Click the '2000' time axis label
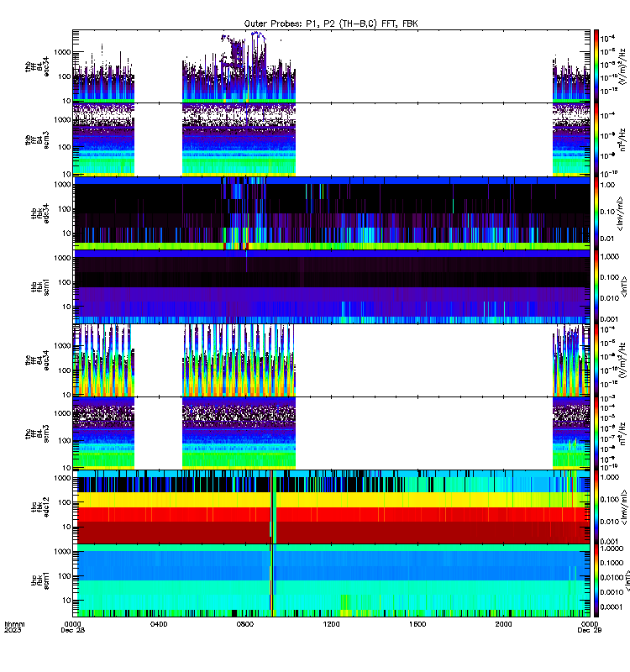Image resolution: width=630 pixels, height=672 pixels. point(503,624)
